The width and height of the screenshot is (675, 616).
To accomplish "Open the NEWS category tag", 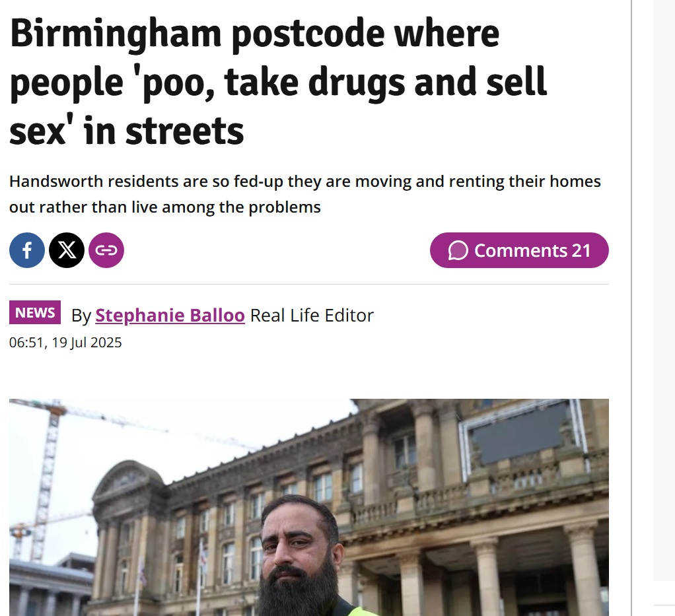I will coord(35,312).
